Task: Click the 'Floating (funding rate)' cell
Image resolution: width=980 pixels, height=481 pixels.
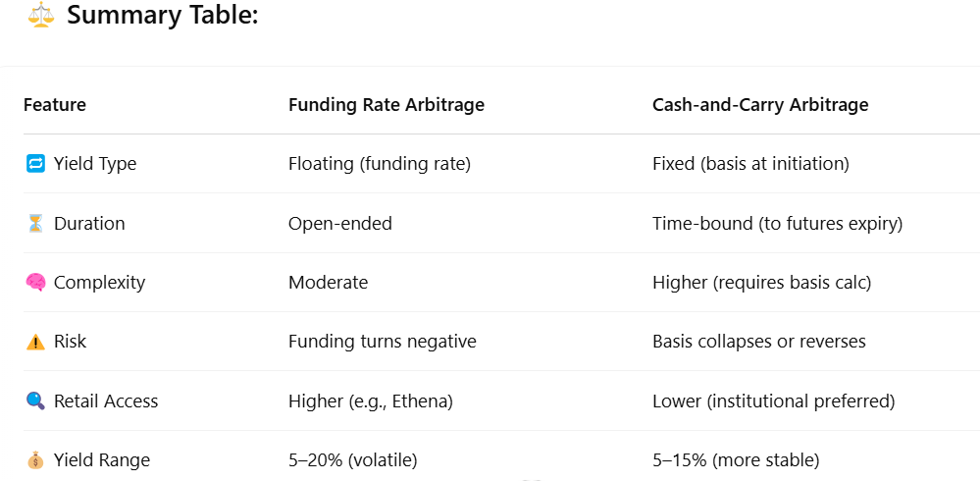Action: point(380,164)
